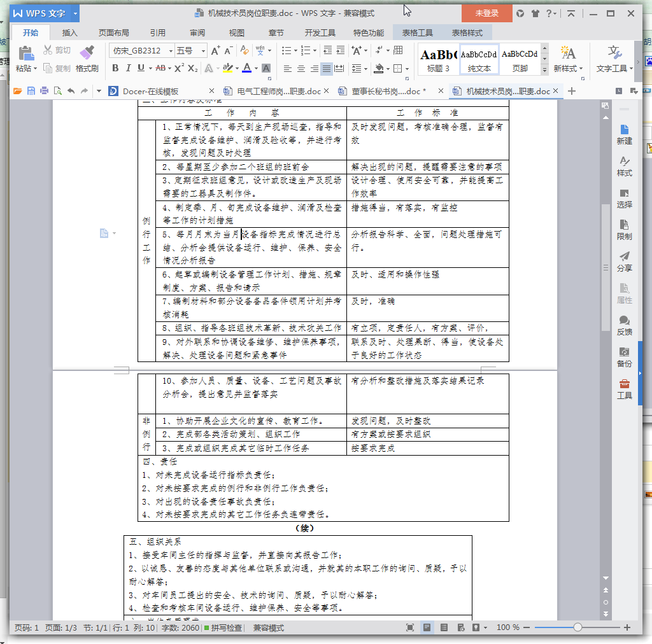Screen dimensions: 652x644
Task: Click the 分享 share icon in sidebar
Action: (x=624, y=262)
